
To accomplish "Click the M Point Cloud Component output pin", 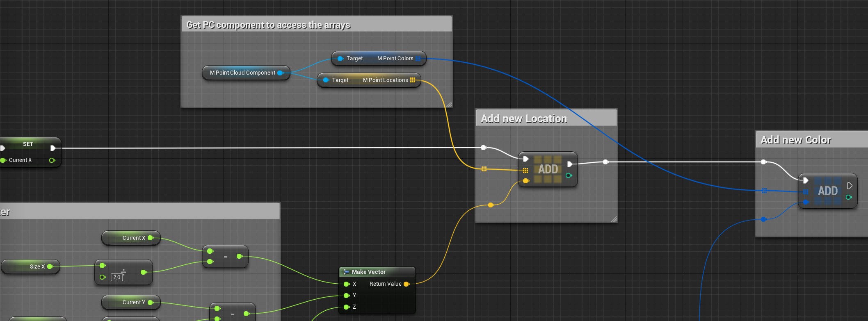I will point(281,73).
